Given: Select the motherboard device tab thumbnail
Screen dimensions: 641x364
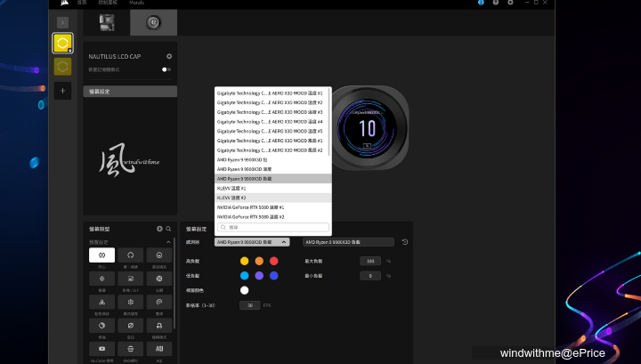Looking at the screenshot, I should (107, 22).
